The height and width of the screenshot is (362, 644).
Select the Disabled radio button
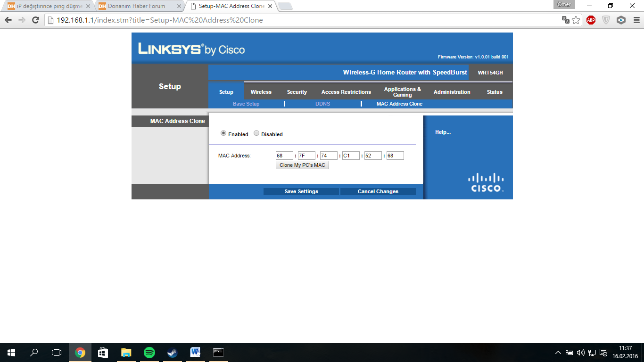tap(256, 133)
